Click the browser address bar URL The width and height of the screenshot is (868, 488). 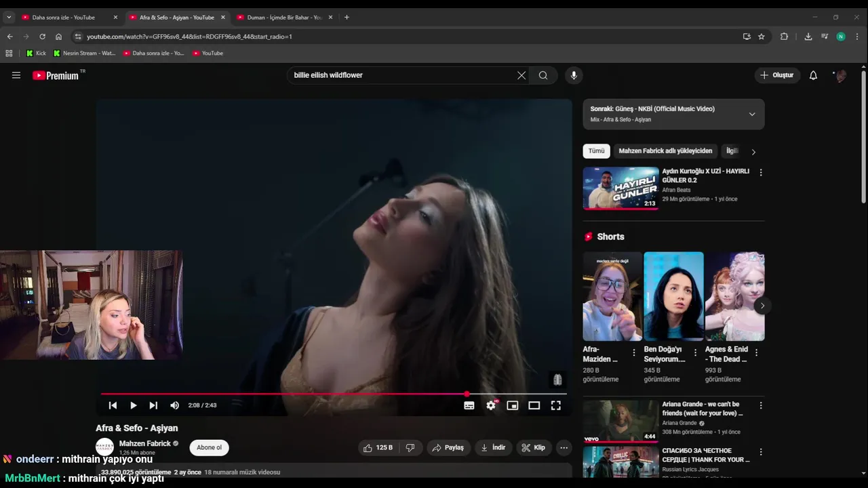189,37
